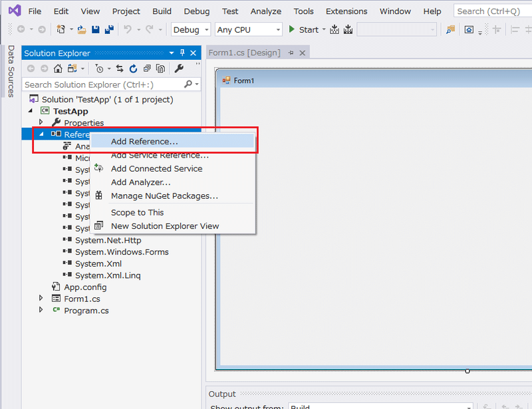532x409 pixels.
Task: Click the Find in Files toolbar icon
Action: tap(451, 29)
